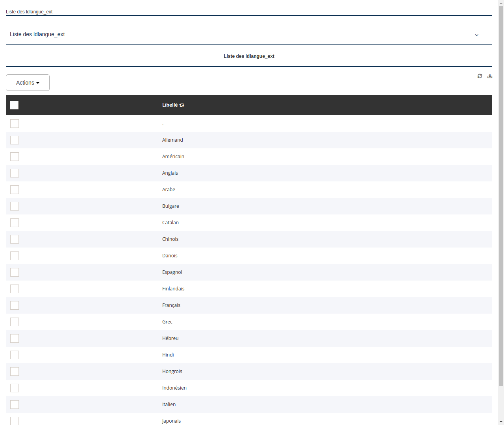Check the Allemand row checkbox

tap(14, 140)
